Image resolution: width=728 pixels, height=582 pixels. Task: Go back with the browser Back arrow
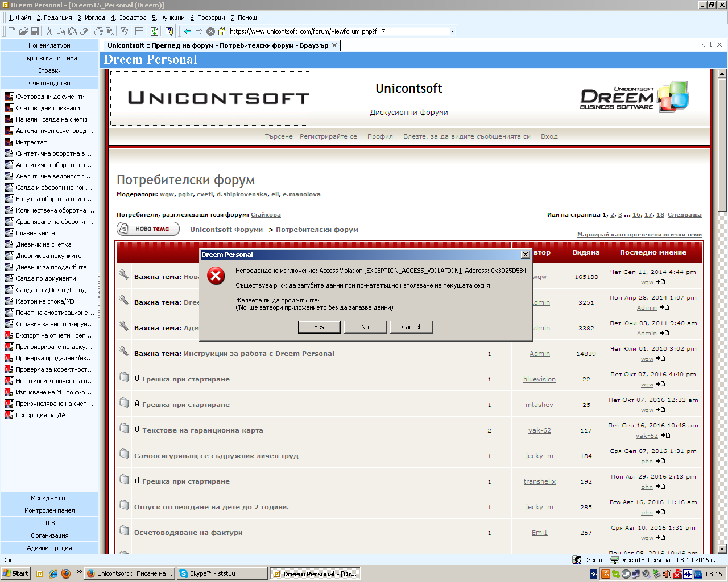click(x=188, y=31)
